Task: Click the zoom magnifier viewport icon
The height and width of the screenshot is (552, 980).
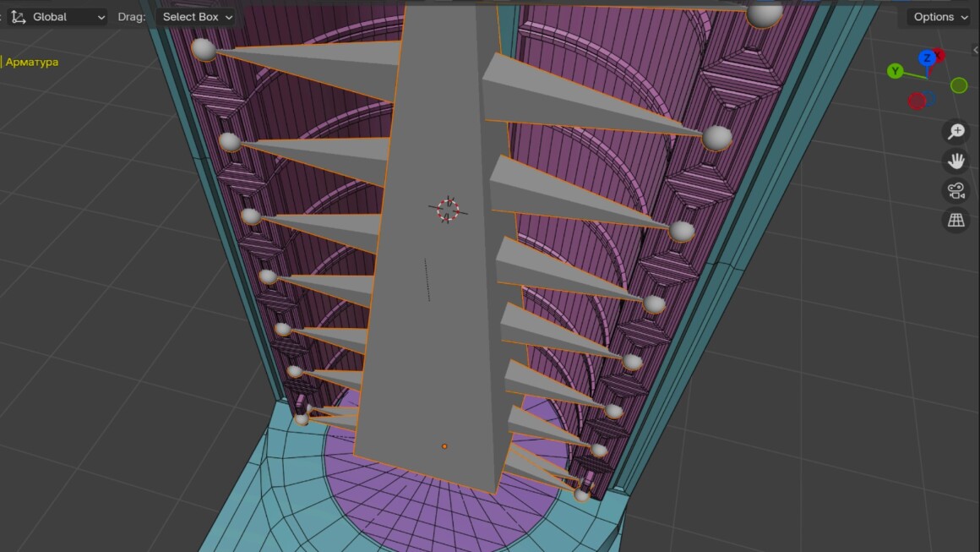Action: pos(955,132)
